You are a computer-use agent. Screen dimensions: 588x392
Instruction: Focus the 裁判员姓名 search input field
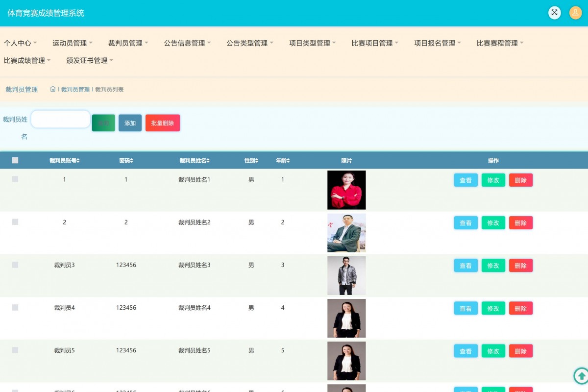pos(61,119)
